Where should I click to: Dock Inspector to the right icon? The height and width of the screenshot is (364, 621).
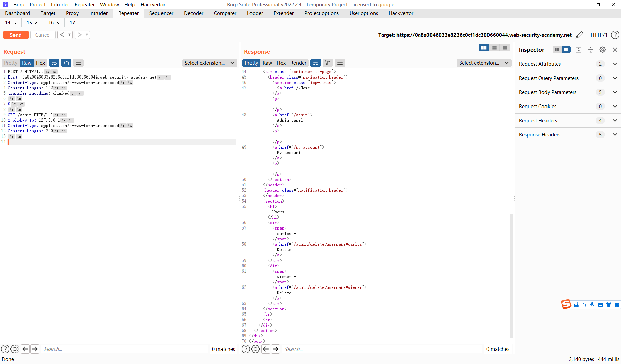coord(566,50)
